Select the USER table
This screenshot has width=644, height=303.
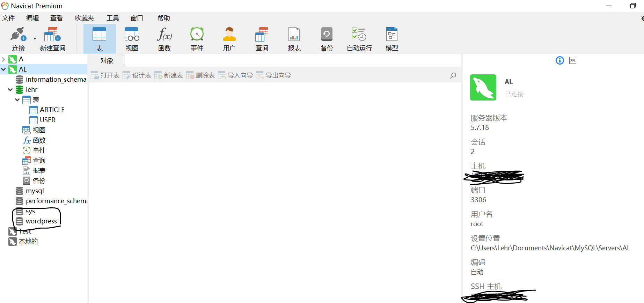pos(47,120)
